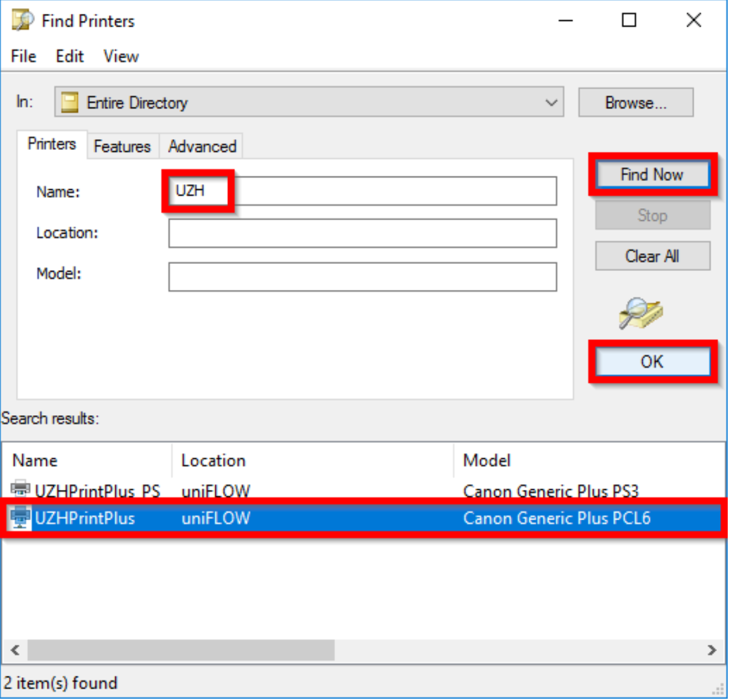This screenshot has height=700, width=729.
Task: Switch to the Advanced tab
Action: point(202,146)
